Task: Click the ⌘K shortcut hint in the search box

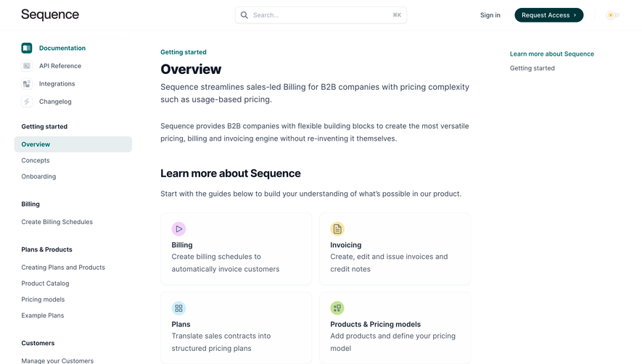Action: coord(397,15)
